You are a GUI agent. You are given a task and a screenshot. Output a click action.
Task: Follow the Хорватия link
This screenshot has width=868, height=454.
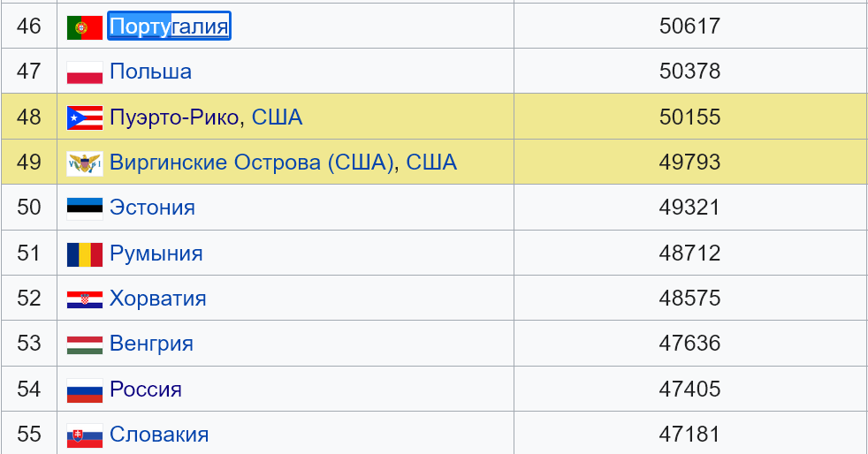click(x=157, y=299)
